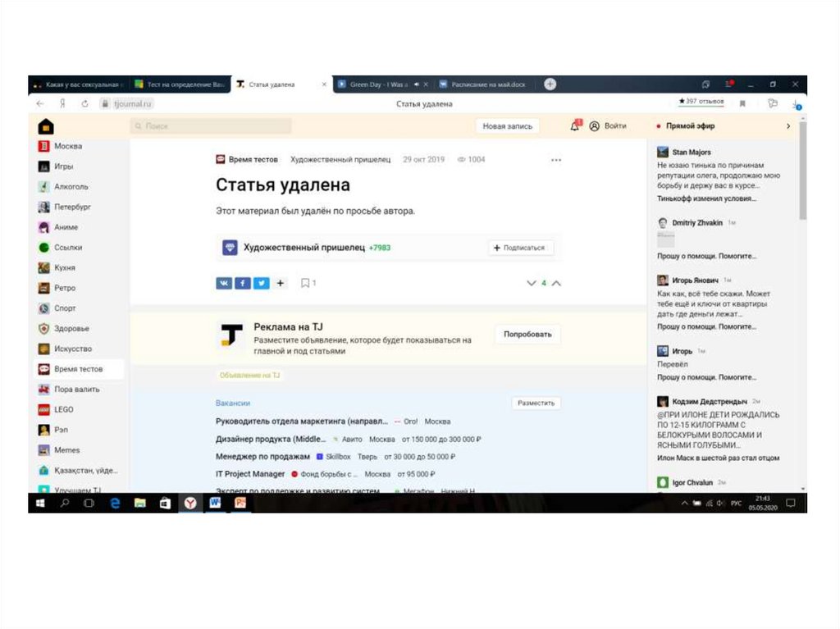Open the Менеджер по продажам vacancy
The image size is (840, 629).
click(262, 457)
